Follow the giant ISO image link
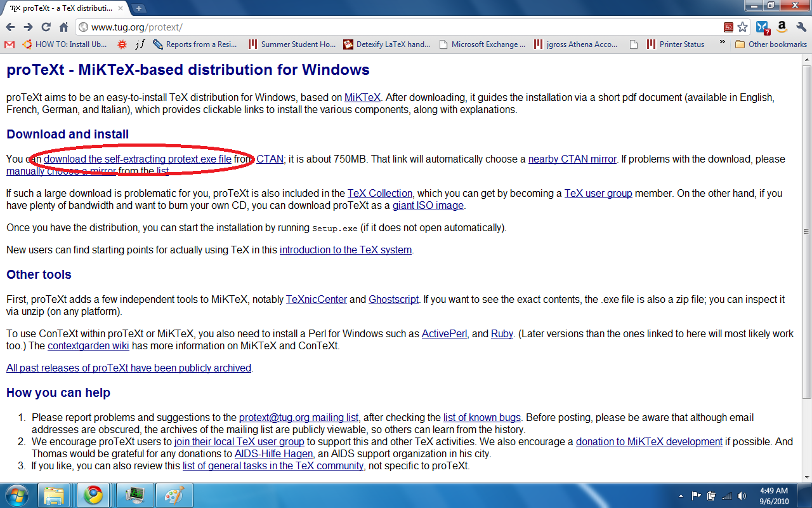This screenshot has width=812, height=508. tap(428, 205)
